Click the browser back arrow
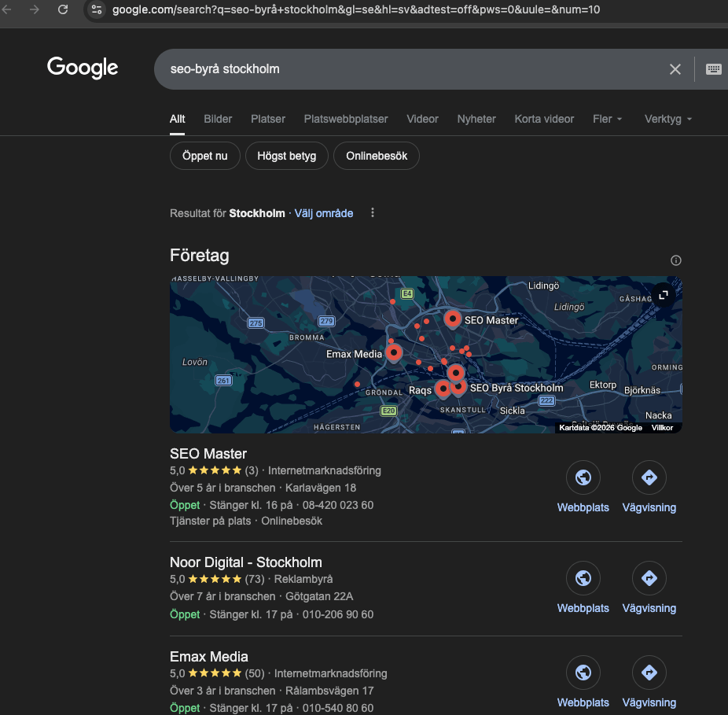 point(6,9)
